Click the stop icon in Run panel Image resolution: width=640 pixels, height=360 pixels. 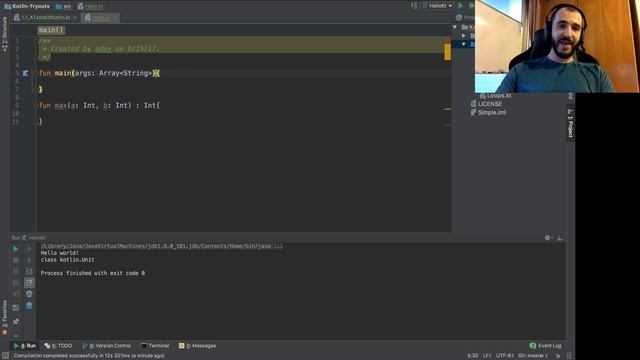16,260
